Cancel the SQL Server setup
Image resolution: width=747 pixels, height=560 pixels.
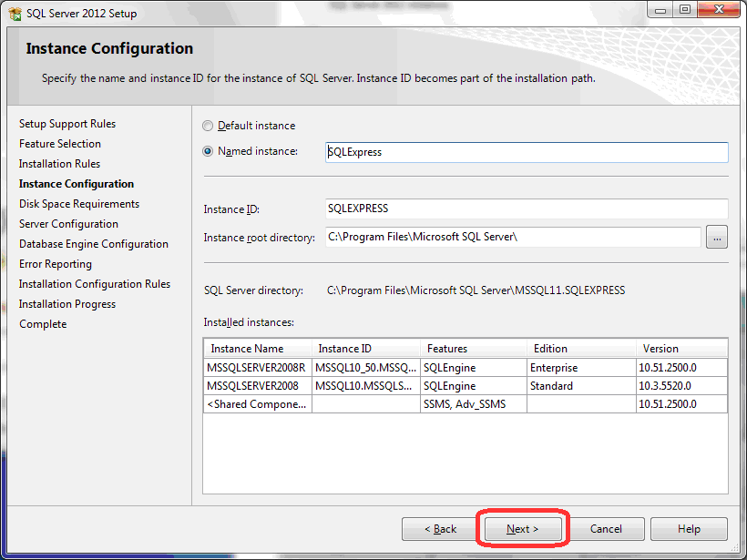click(606, 529)
